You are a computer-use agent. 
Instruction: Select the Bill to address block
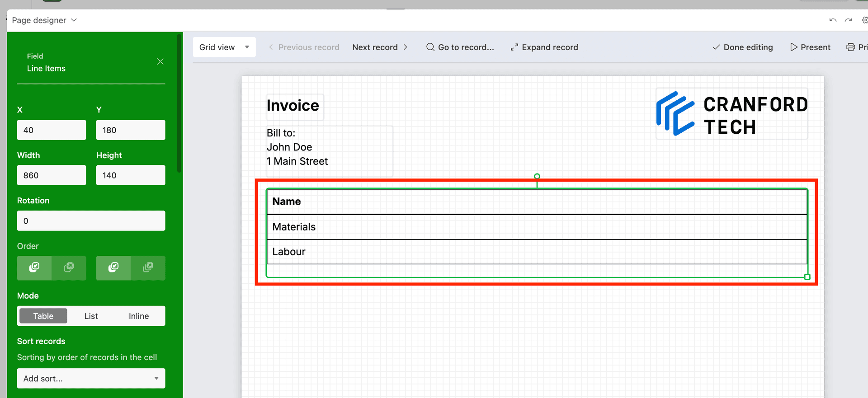[329, 151]
